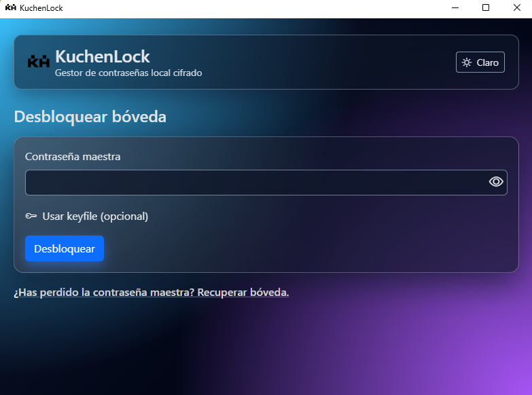Close the KuchenLock window
The width and height of the screenshot is (532, 395).
516,8
